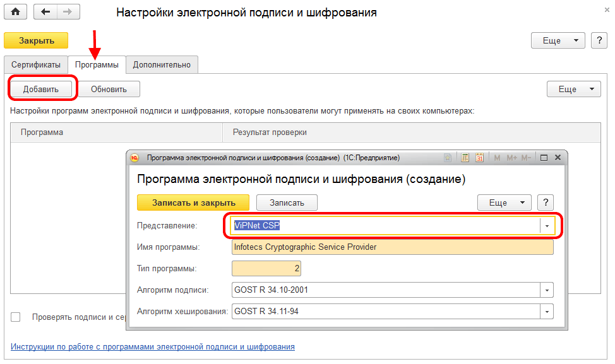The image size is (615, 364).
Task: Click the Имя программы input field
Action: point(392,247)
